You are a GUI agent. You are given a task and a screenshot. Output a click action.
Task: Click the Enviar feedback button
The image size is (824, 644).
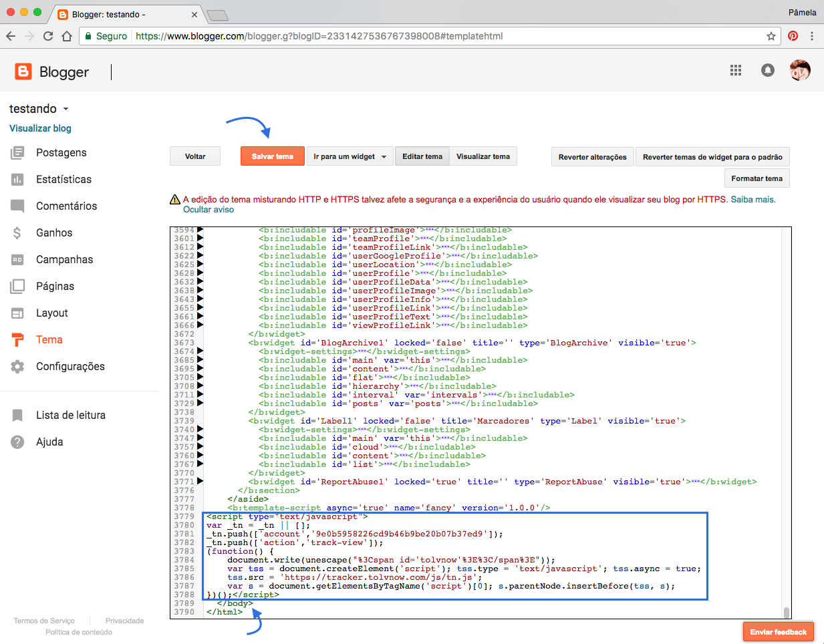(x=779, y=632)
